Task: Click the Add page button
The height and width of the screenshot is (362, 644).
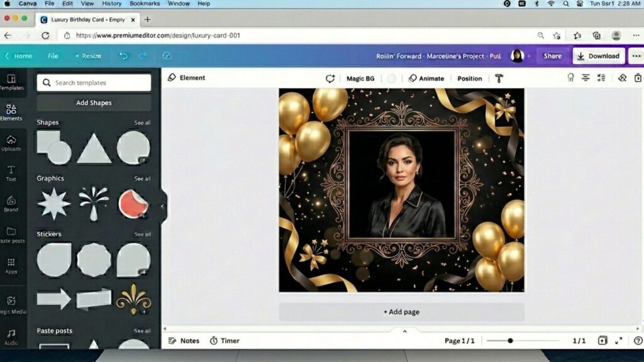Action: tap(401, 312)
